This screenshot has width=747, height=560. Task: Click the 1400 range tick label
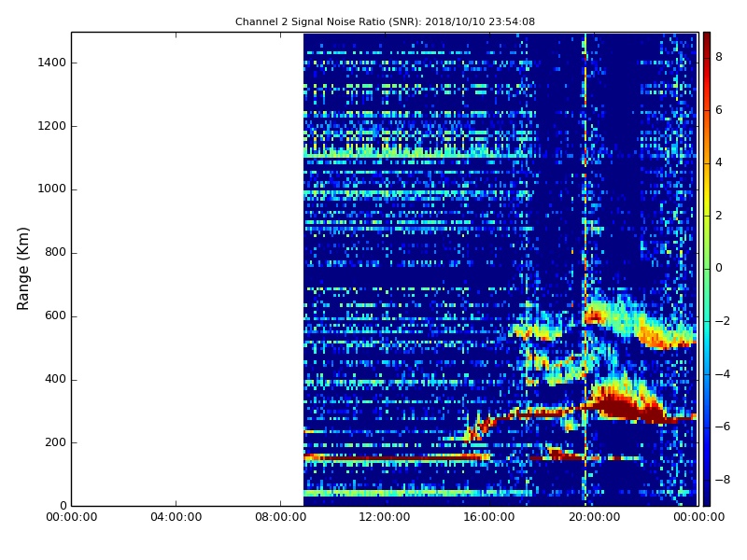coord(51,63)
